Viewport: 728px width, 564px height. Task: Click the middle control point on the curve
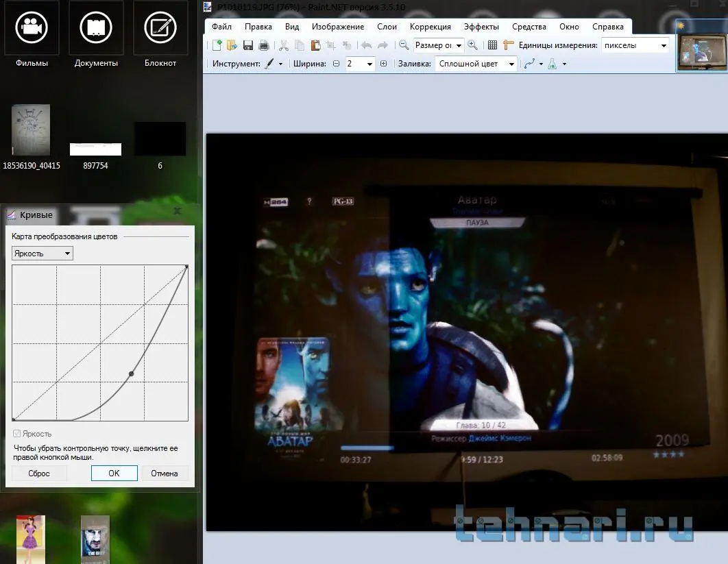tap(132, 373)
